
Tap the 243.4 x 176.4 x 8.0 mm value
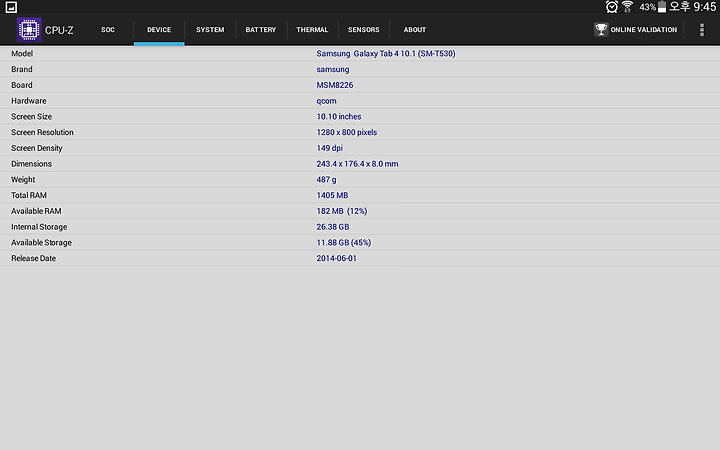tap(357, 164)
